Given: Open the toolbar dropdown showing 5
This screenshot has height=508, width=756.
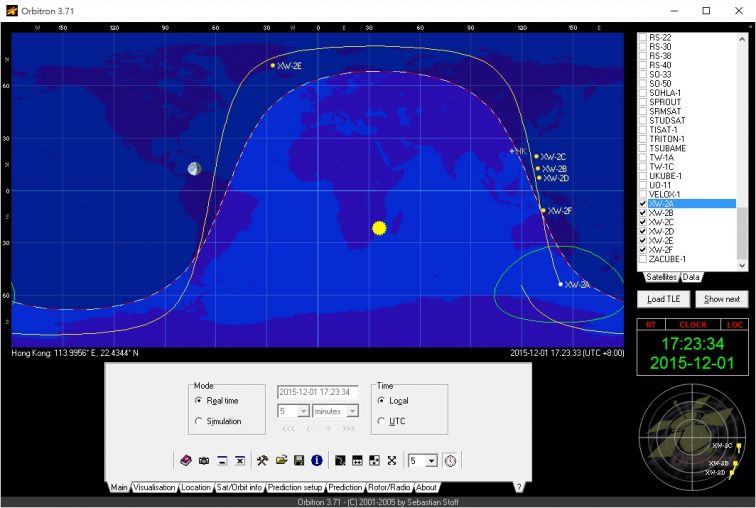Looking at the screenshot, I should 431,460.
